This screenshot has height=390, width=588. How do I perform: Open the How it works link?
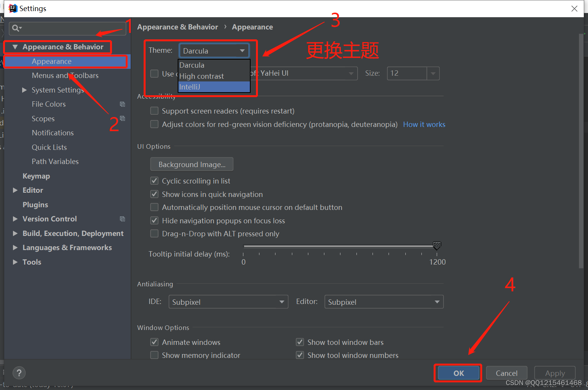tap(424, 124)
